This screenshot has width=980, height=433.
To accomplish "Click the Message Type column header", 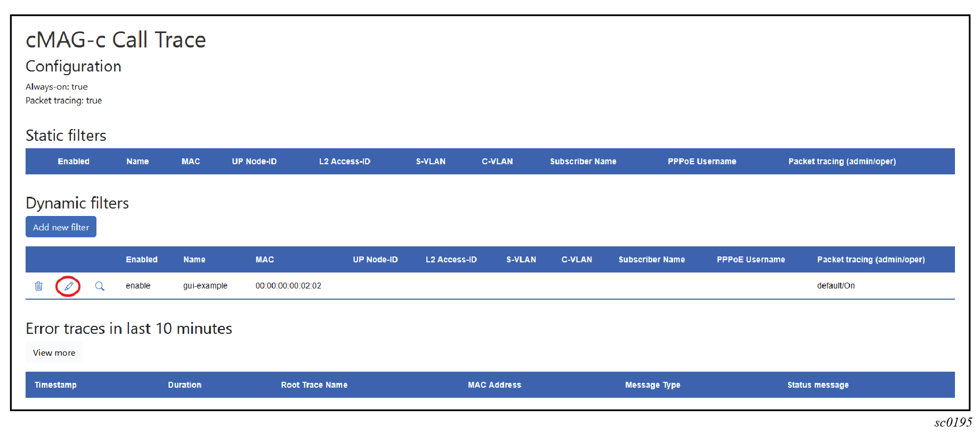I will click(x=652, y=385).
